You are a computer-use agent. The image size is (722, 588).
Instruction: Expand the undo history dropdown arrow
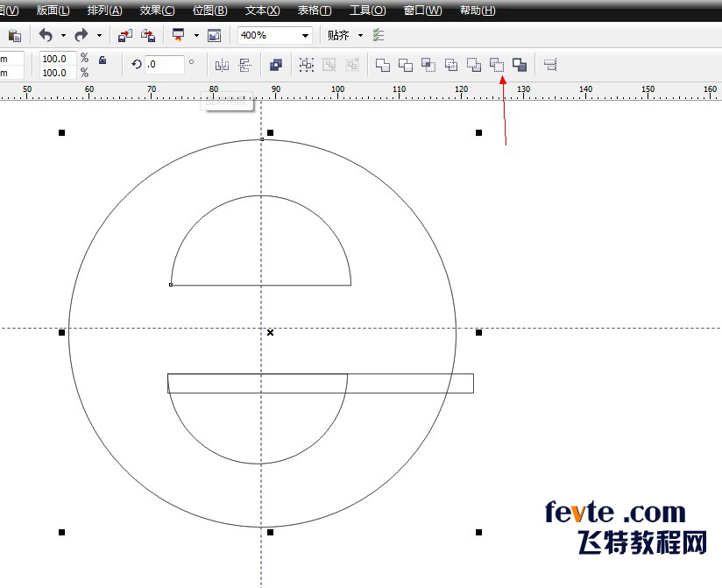63,36
